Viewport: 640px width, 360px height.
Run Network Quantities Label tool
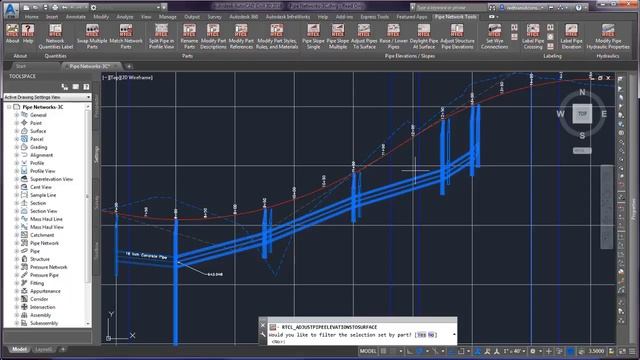pyautogui.click(x=56, y=36)
